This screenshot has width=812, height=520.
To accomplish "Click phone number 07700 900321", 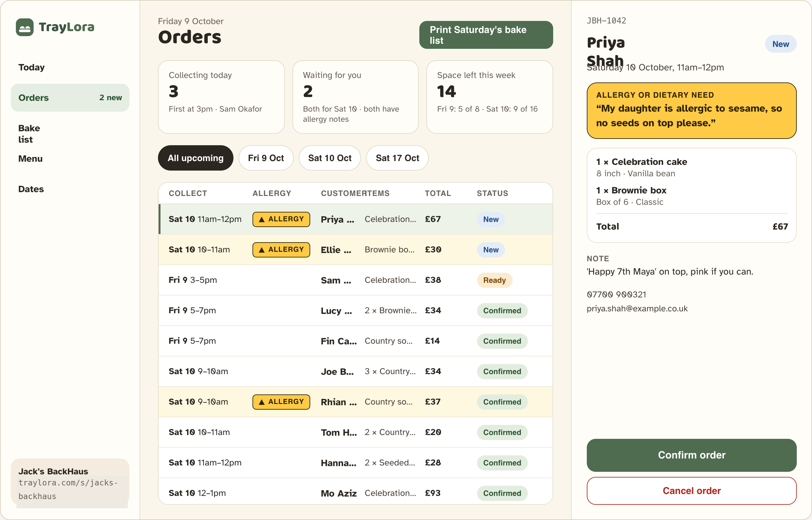I will click(x=616, y=295).
